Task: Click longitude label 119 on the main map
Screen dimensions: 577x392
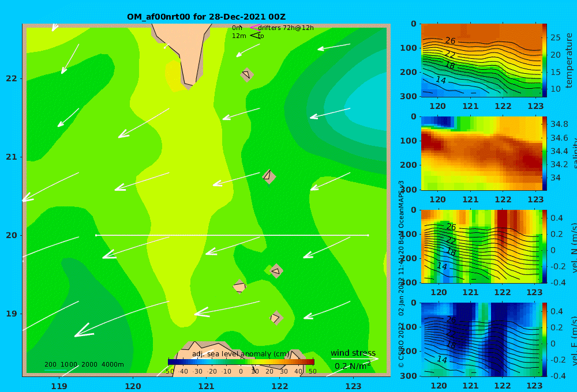Action: 59,386
